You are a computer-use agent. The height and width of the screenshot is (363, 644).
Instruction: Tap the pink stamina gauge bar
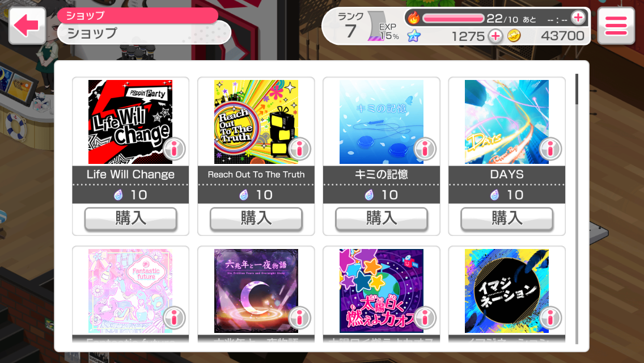click(454, 19)
